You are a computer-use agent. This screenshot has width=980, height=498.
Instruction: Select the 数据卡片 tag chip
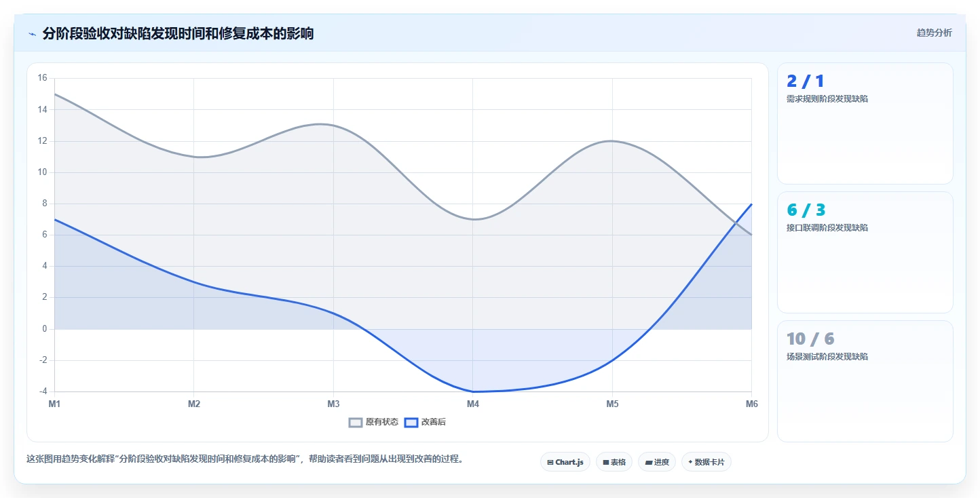(x=706, y=462)
